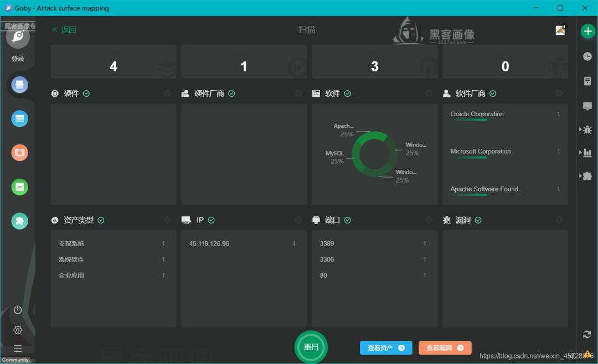Select the Microsoft Corporation vendor row
Viewport: 598px width, 364px height.
point(505,153)
